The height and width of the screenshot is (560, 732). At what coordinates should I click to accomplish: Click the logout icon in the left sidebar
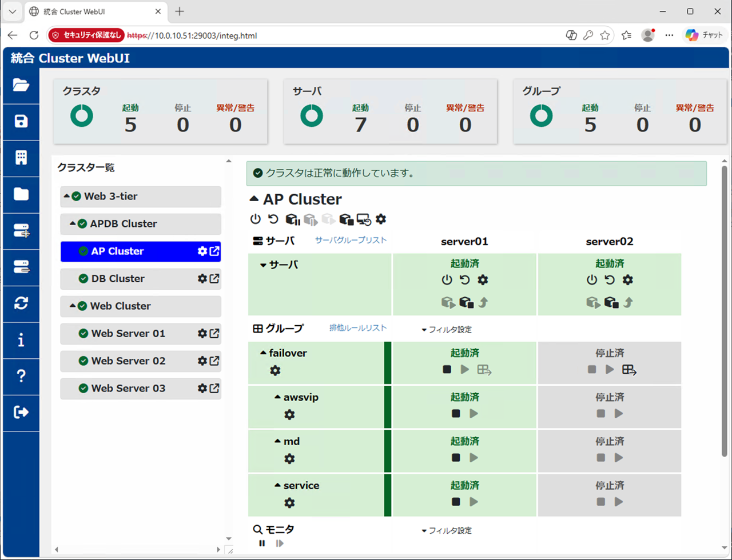point(21,412)
